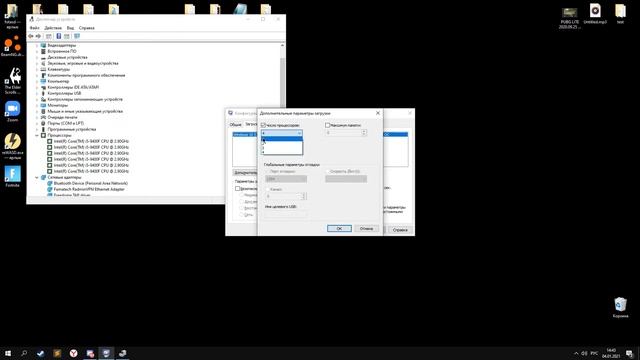Open the Windows Start menu
Viewport: 640px width, 360px height.
click(x=8, y=353)
